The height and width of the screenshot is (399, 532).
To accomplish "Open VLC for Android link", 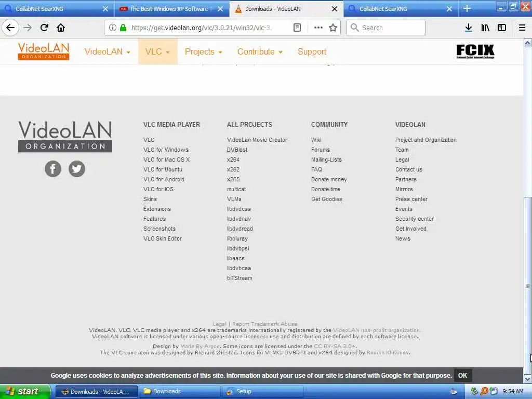I will click(164, 179).
